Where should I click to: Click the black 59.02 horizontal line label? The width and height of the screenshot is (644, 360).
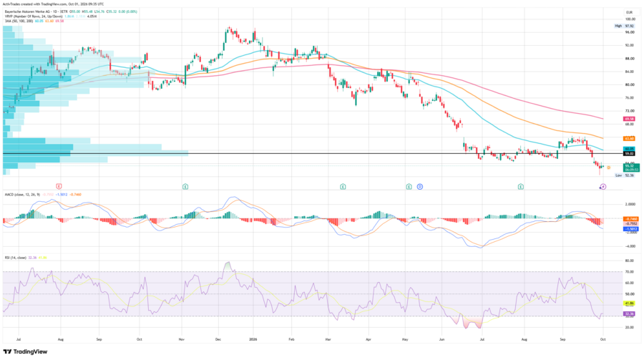point(629,154)
